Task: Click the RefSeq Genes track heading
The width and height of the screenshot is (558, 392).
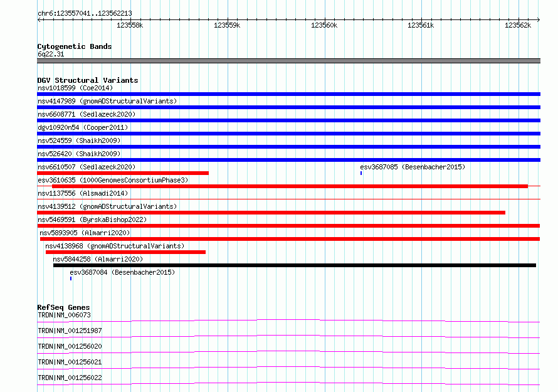Action: (x=64, y=307)
